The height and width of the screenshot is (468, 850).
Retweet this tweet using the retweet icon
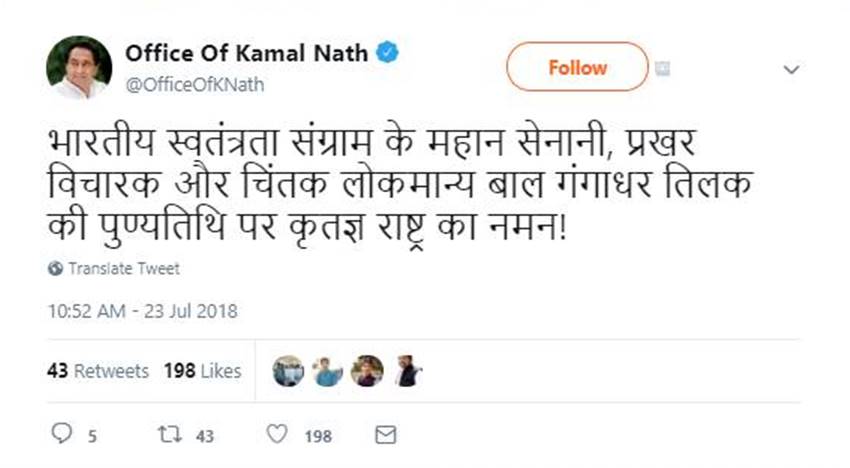click(x=170, y=435)
